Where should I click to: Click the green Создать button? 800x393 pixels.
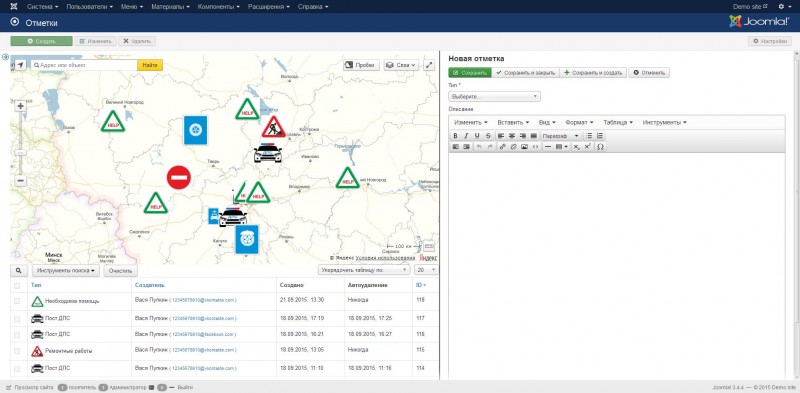point(42,41)
